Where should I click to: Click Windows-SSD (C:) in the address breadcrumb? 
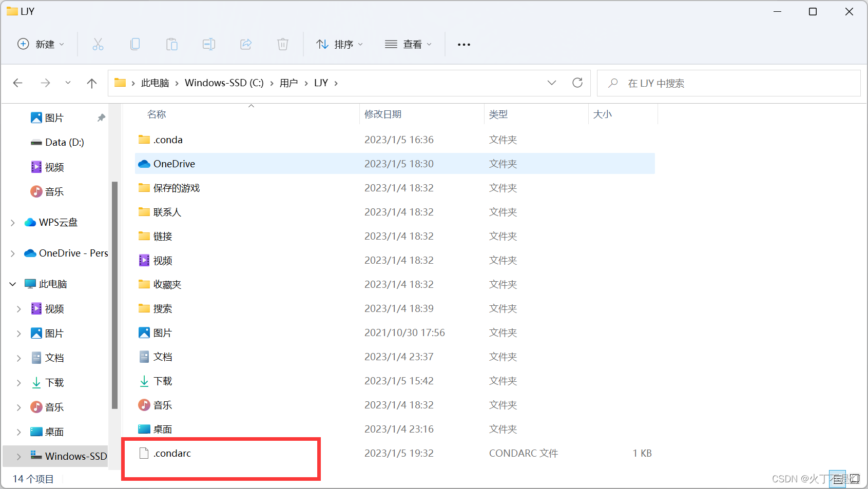coord(224,83)
